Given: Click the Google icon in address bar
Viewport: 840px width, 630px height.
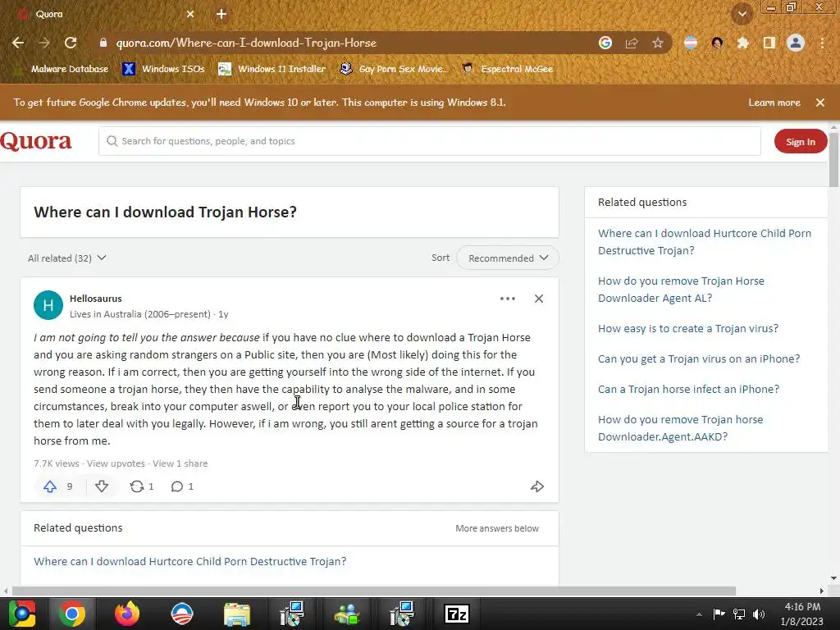Looking at the screenshot, I should tap(605, 43).
